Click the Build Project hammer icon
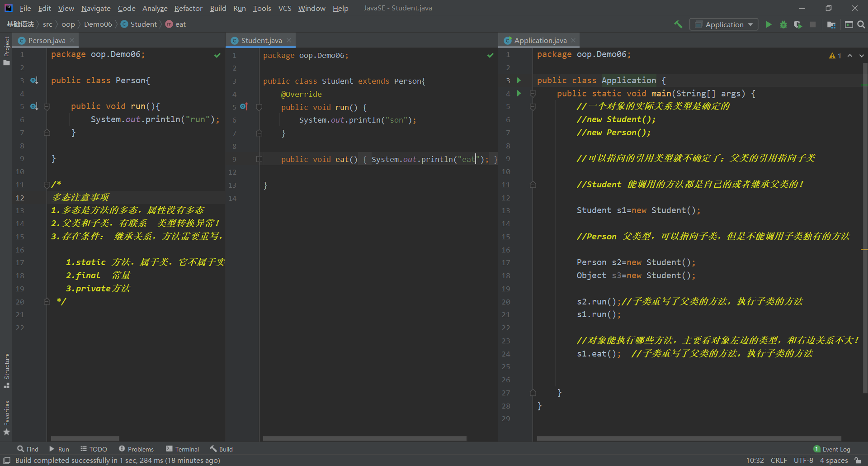Image resolution: width=868 pixels, height=466 pixels. coord(678,24)
